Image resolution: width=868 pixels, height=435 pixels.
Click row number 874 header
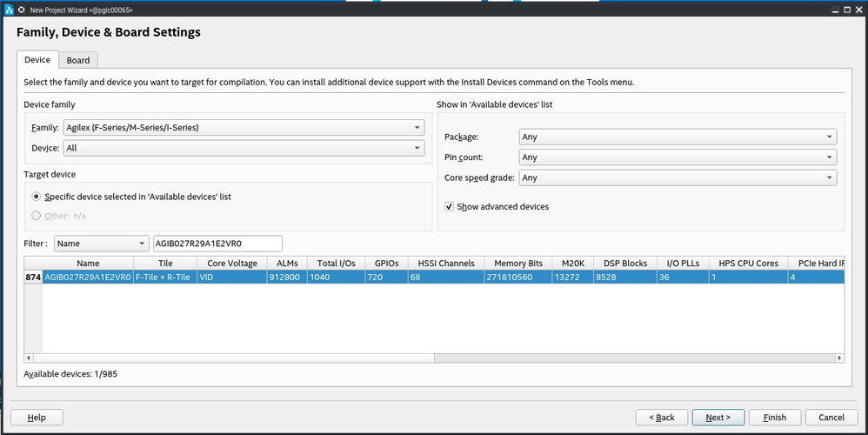pyautogui.click(x=33, y=277)
